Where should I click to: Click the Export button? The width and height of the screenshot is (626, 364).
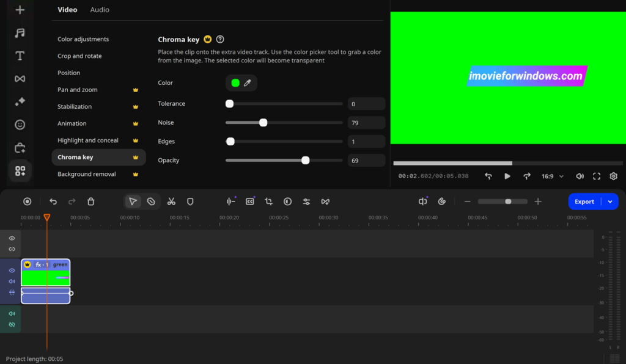click(585, 202)
